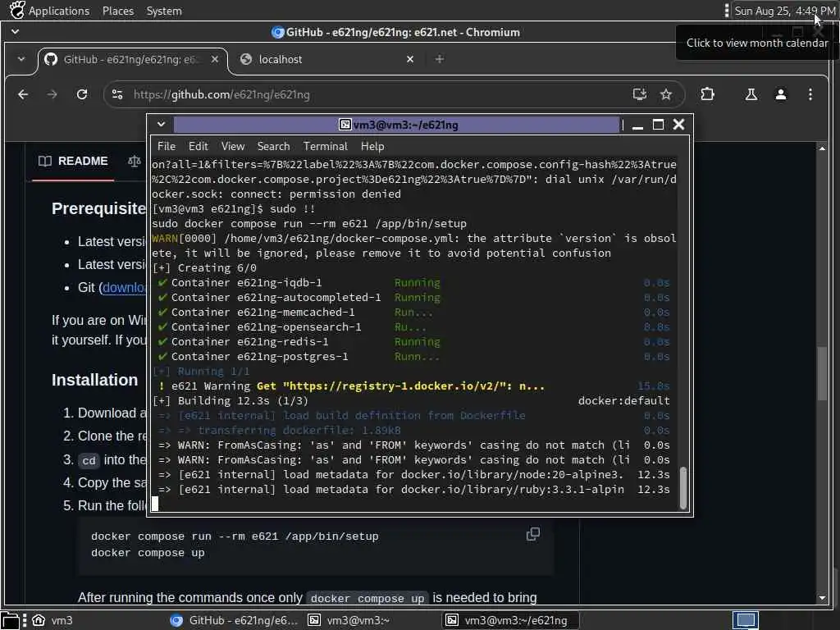Screen dimensions: 840x630
Task: Maximize the terminal window
Action: tap(659, 125)
